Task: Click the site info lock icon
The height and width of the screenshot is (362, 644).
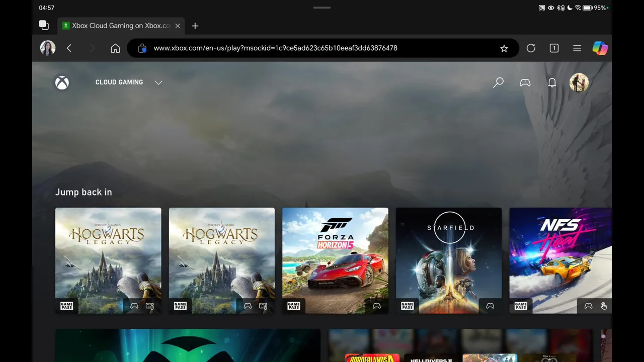Action: tap(142, 48)
